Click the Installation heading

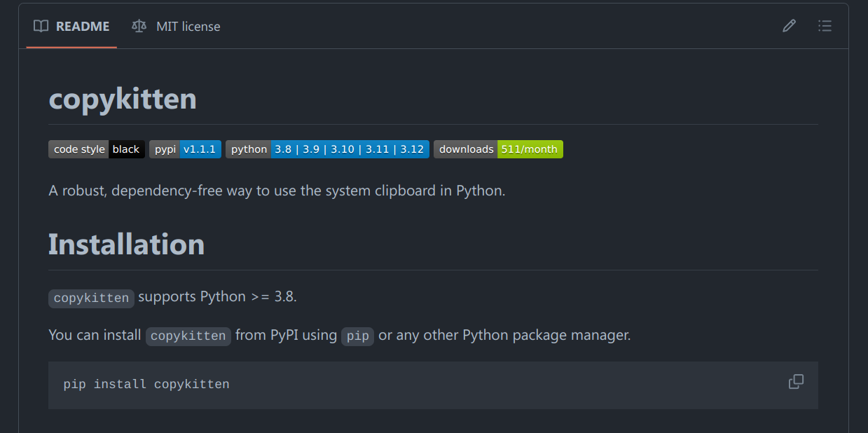[127, 244]
